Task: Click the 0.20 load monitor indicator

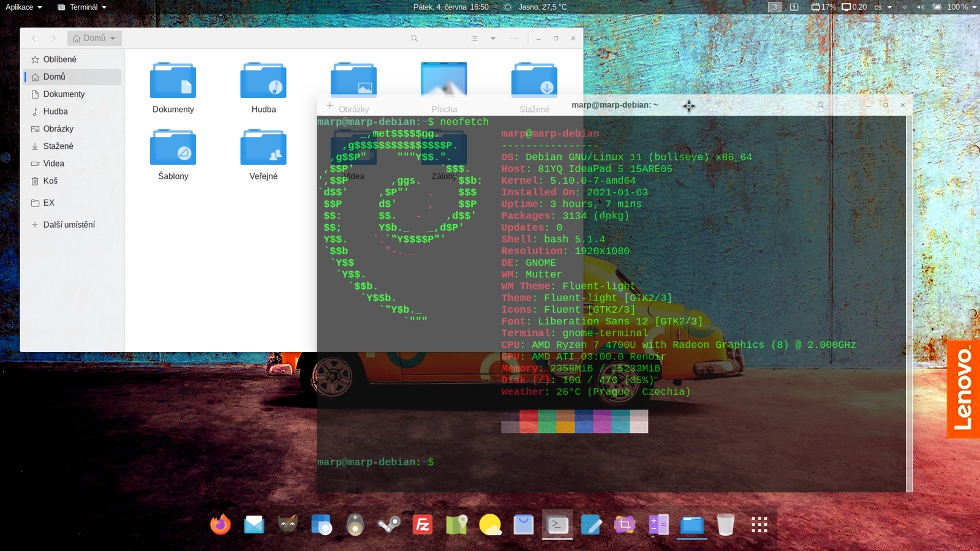Action: (854, 7)
